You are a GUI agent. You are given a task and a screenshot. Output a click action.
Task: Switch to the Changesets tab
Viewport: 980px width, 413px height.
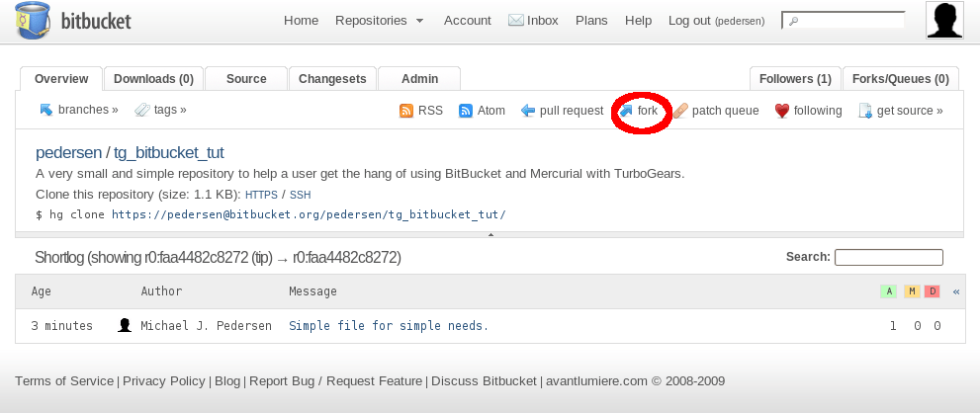[x=332, y=79]
